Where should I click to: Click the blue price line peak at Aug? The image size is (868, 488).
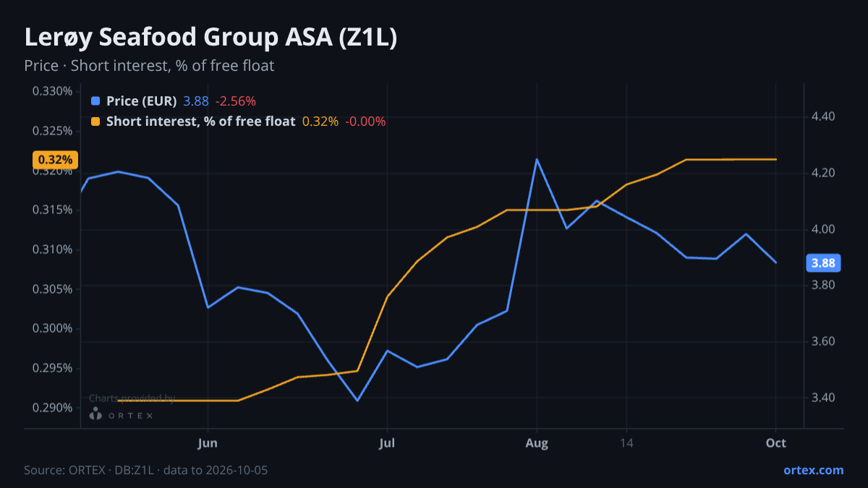click(537, 159)
